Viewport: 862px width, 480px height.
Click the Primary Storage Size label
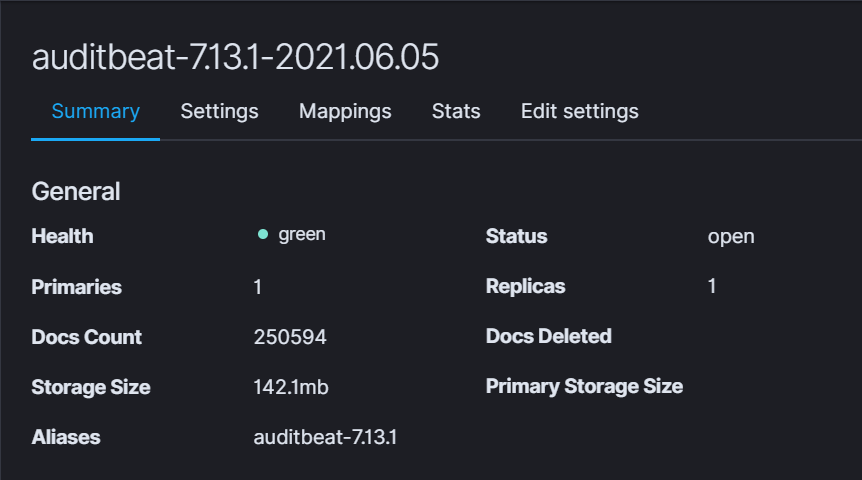[x=584, y=387]
